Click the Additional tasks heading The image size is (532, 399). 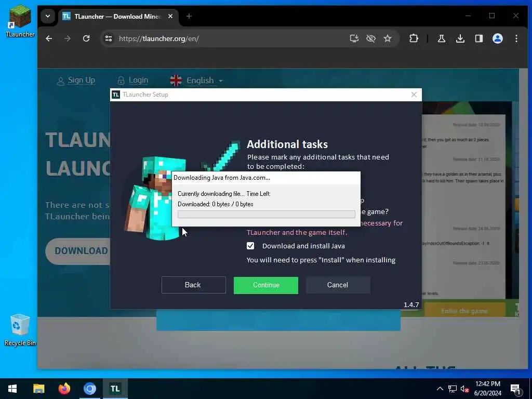(x=287, y=144)
